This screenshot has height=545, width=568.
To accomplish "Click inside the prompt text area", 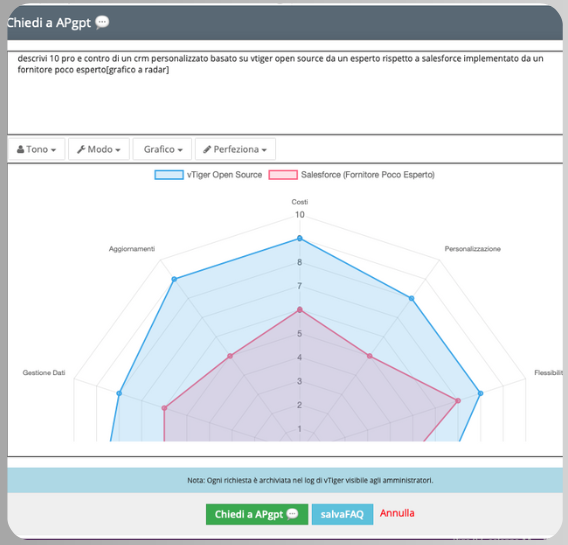I will pyautogui.click(x=285, y=93).
